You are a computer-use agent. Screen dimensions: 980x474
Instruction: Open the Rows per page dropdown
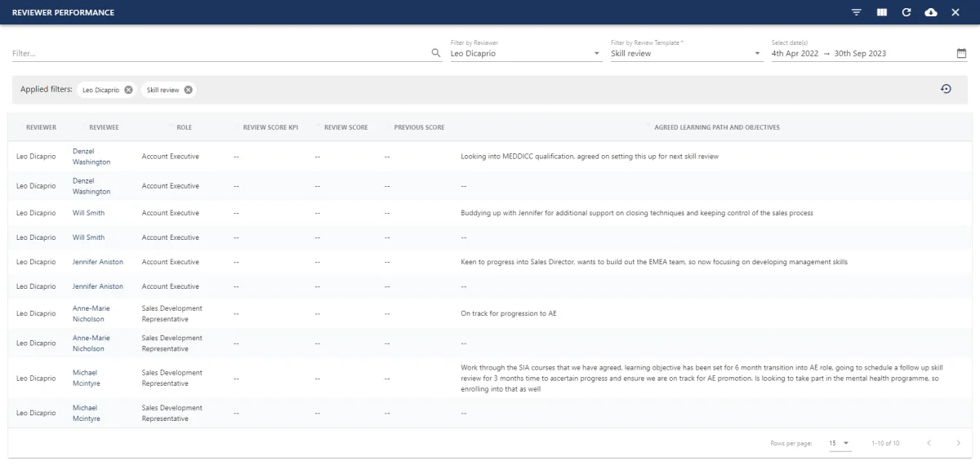coord(840,443)
